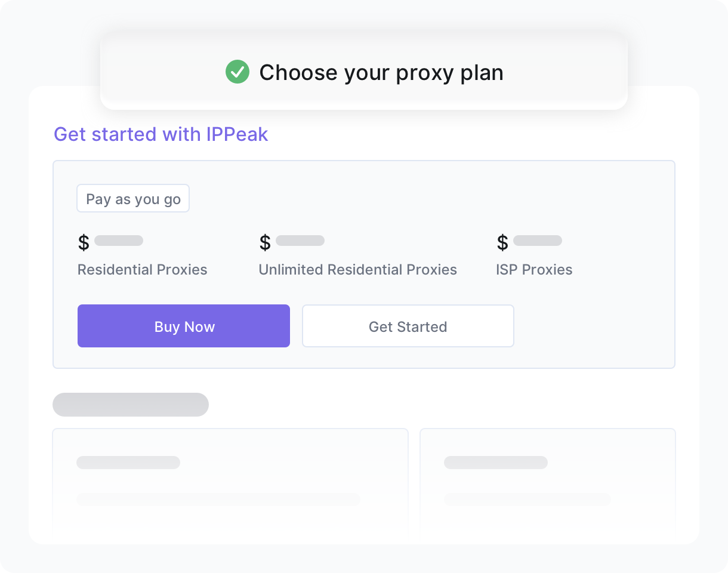This screenshot has height=573, width=728.
Task: Open the "Get started with IPPeak" heading link
Action: 161,134
